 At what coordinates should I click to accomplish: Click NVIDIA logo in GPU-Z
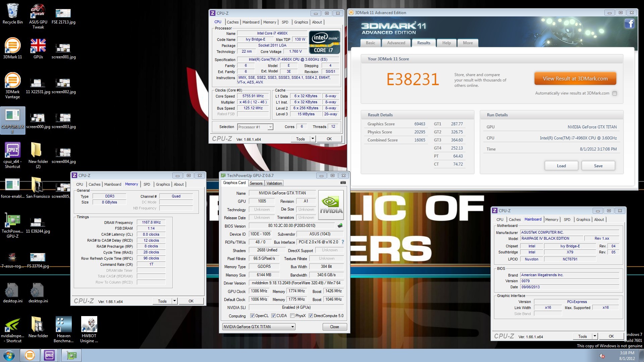pos(331,205)
